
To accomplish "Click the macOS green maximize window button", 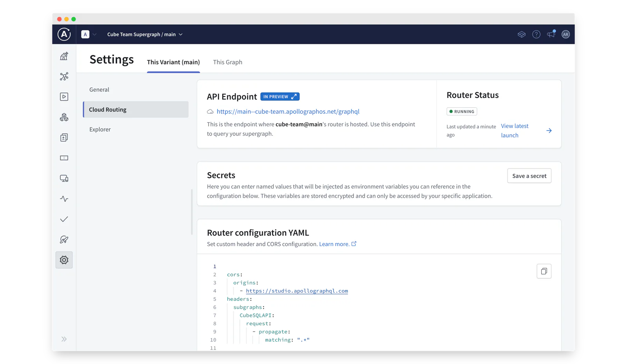I will pyautogui.click(x=74, y=19).
